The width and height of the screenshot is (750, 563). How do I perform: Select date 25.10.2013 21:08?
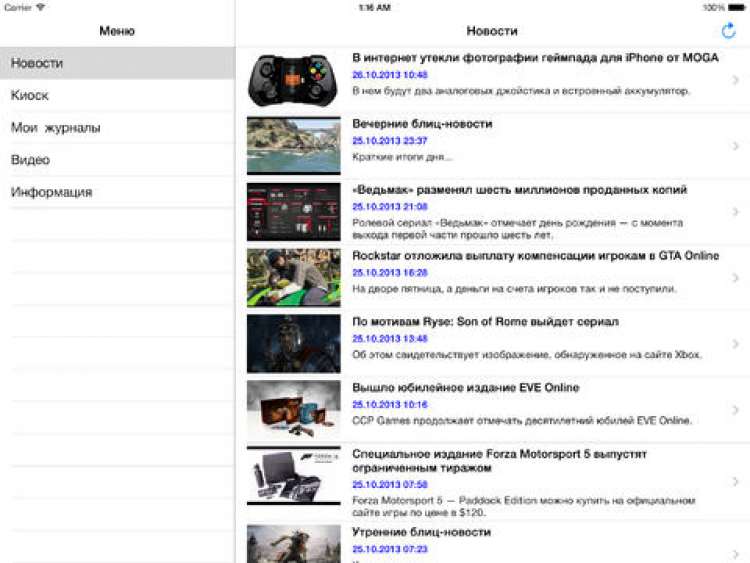point(390,207)
